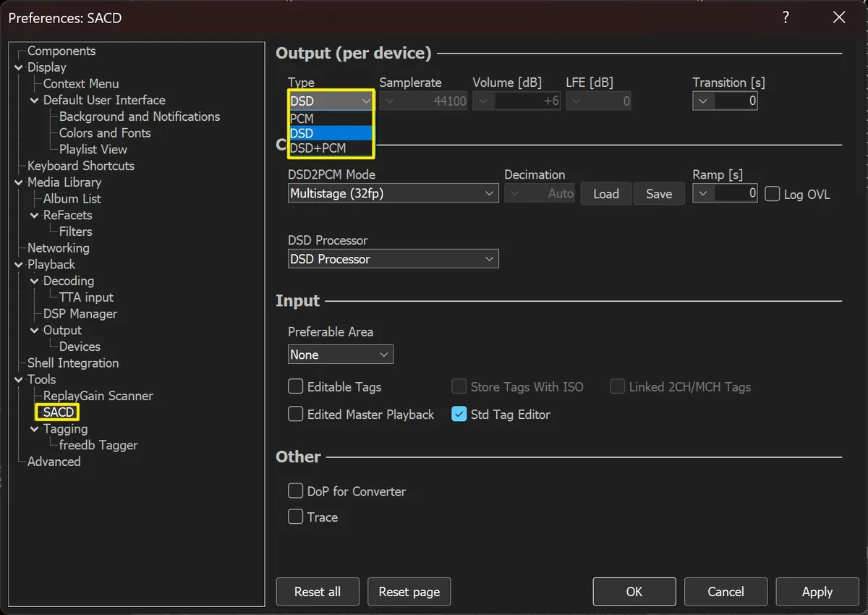Open the Transition seconds dropdown
This screenshot has height=615, width=868.
[x=703, y=101]
